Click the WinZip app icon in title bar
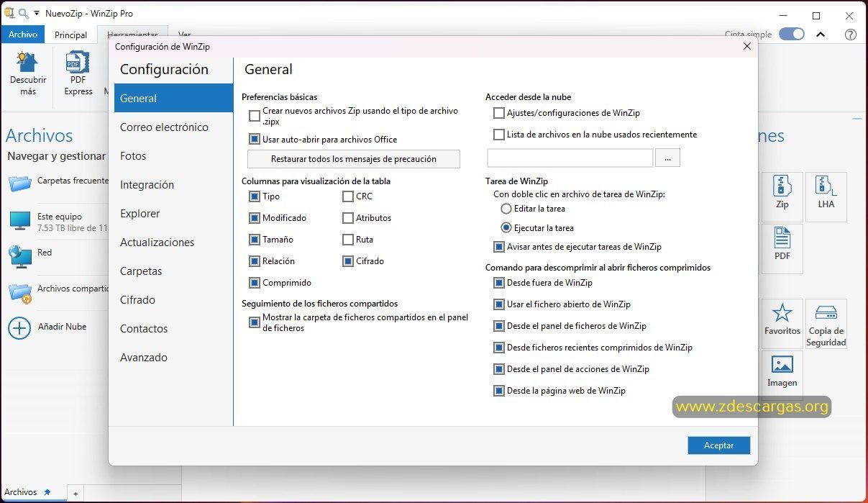The height and width of the screenshot is (503, 868). pyautogui.click(x=9, y=13)
